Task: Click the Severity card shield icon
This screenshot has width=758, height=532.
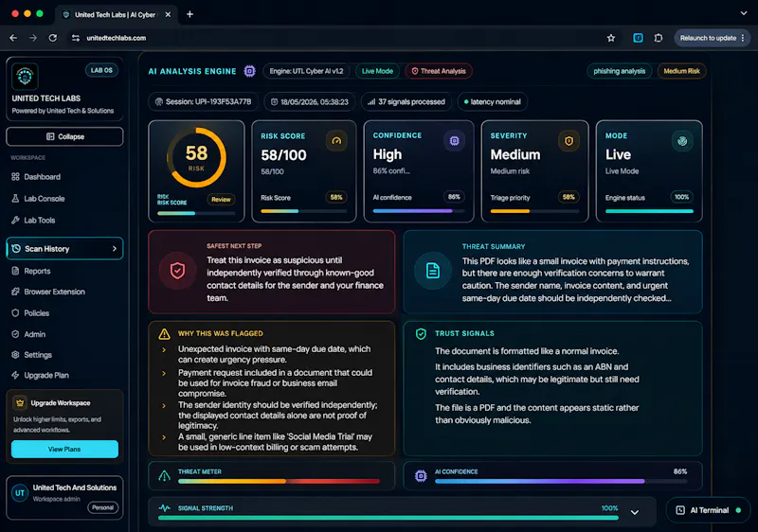Action: (x=568, y=141)
